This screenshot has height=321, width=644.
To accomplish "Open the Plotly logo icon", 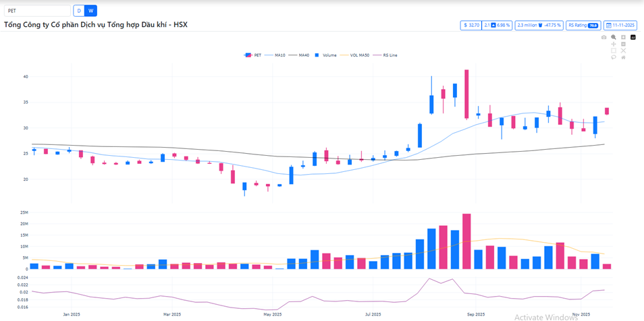I will [x=633, y=38].
